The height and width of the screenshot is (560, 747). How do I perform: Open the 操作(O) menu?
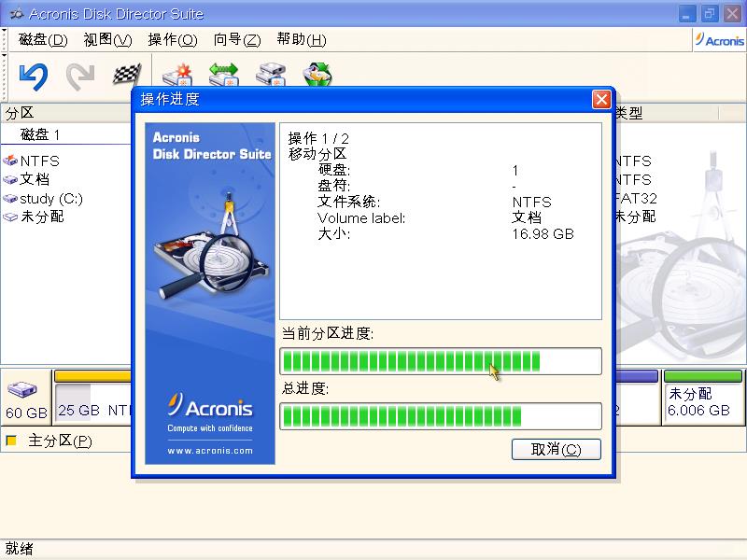pyautogui.click(x=173, y=39)
